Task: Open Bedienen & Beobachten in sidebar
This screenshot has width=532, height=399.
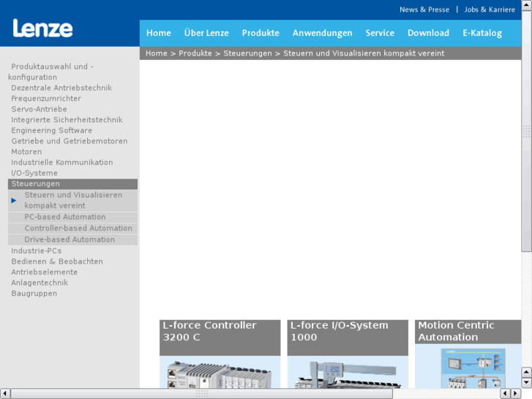Action: click(57, 261)
